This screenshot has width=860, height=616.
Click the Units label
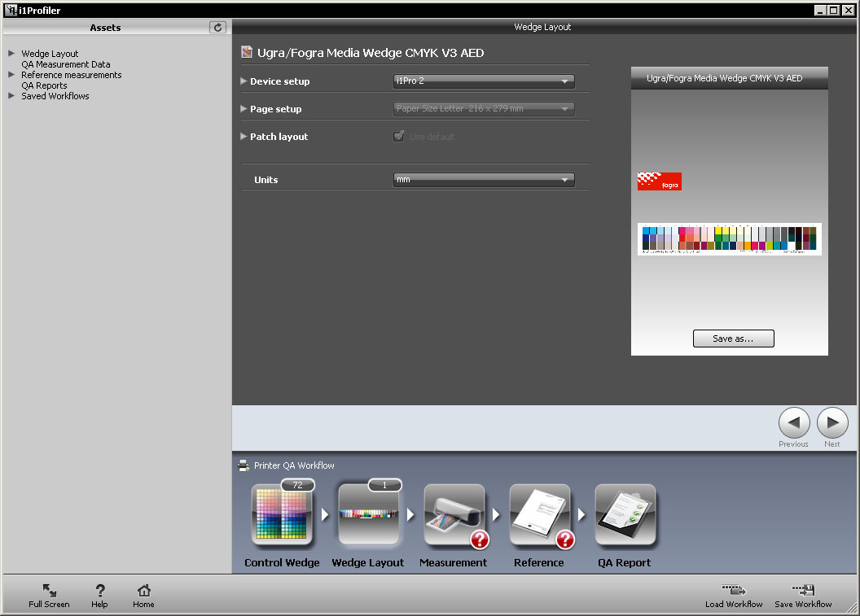(x=266, y=180)
